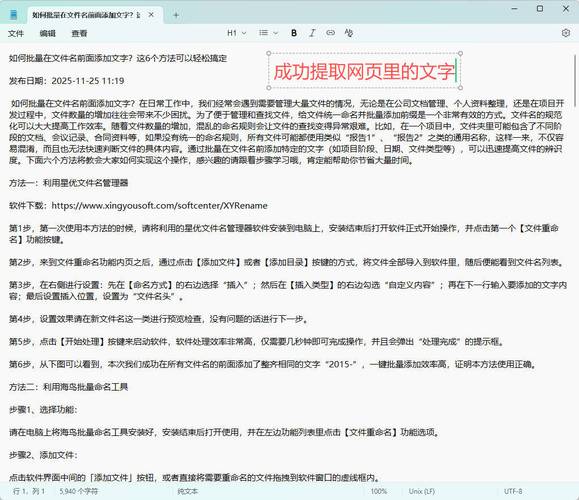
Task: Maximize the Notepad window
Action: pos(540,8)
